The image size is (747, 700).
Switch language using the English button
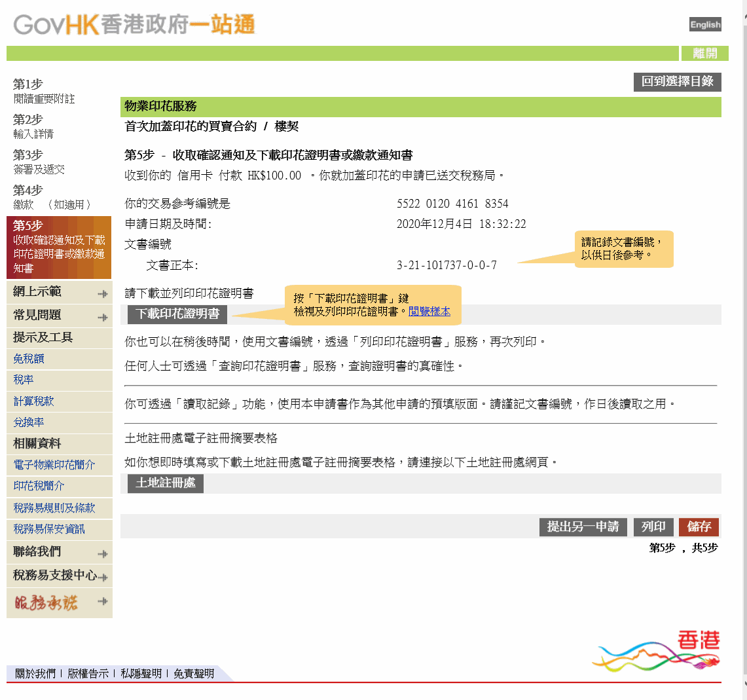point(705,24)
